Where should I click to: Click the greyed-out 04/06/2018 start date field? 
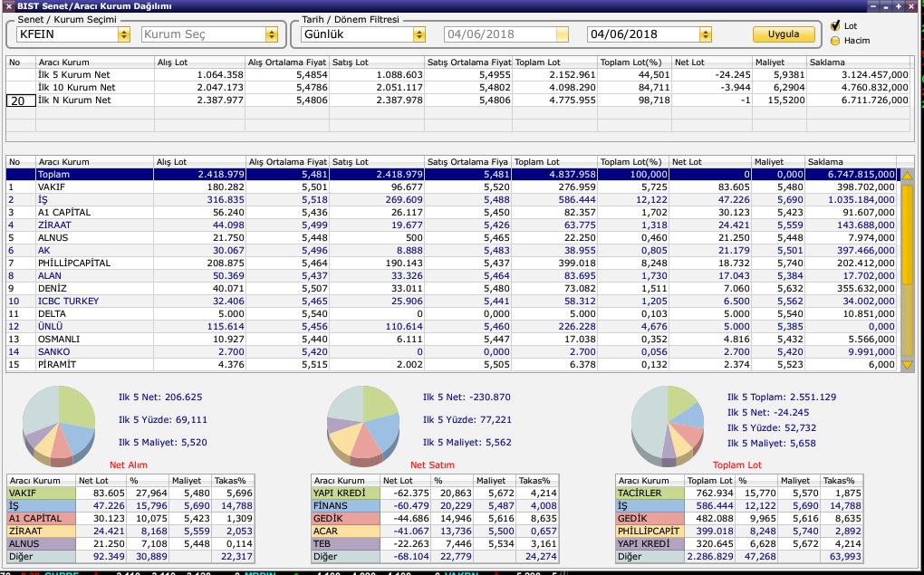(506, 34)
